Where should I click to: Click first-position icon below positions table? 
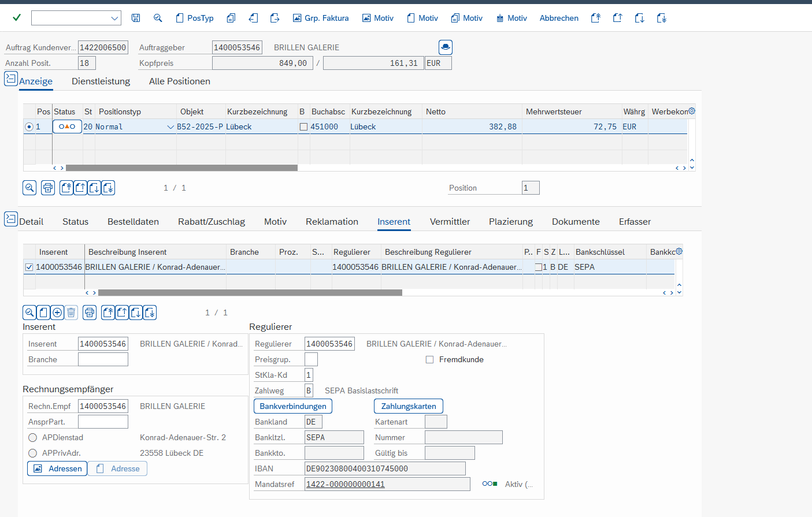click(66, 188)
